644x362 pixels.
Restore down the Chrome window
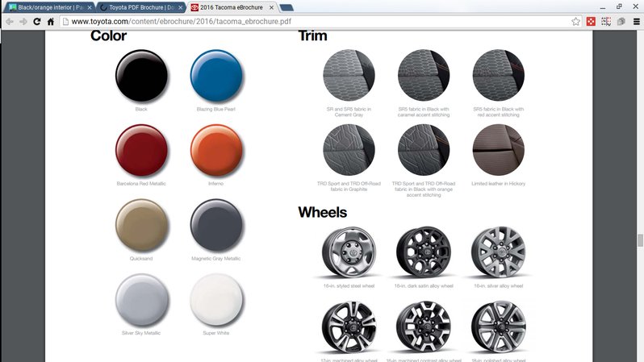pos(619,6)
